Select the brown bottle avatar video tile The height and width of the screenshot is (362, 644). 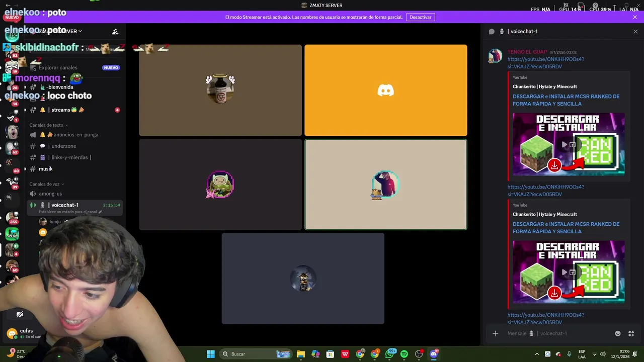pyautogui.click(x=220, y=90)
